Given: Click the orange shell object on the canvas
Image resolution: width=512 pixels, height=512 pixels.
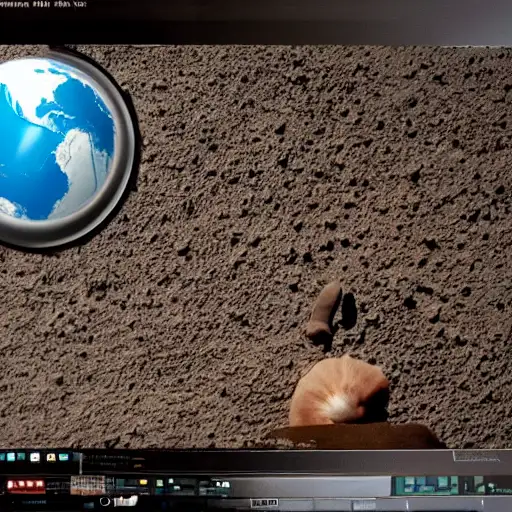Looking at the screenshot, I should [338, 391].
